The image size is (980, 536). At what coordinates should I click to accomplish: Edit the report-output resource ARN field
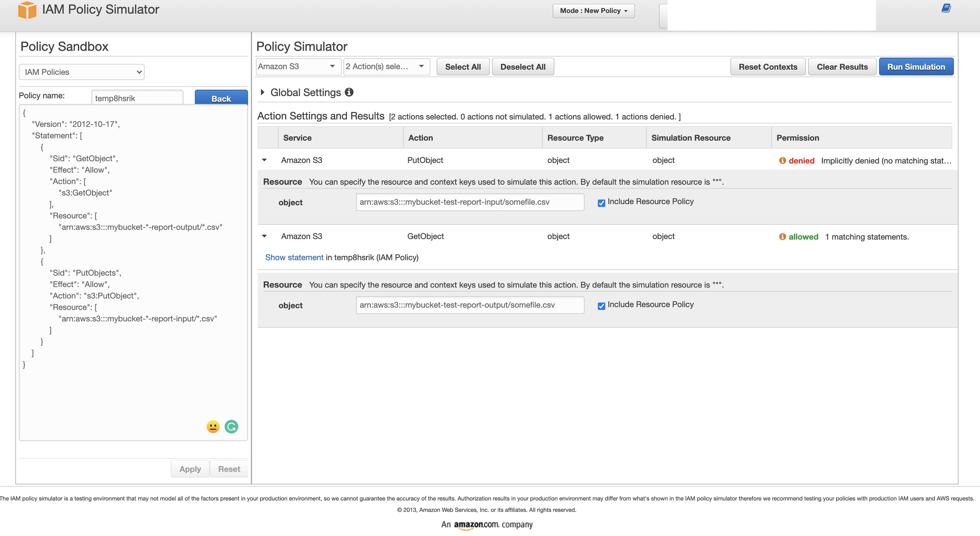coord(470,305)
